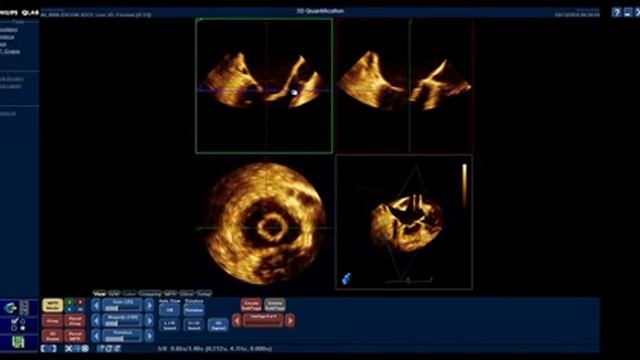Click the 3D Default button
The height and width of the screenshot is (360, 640).
tap(218, 325)
